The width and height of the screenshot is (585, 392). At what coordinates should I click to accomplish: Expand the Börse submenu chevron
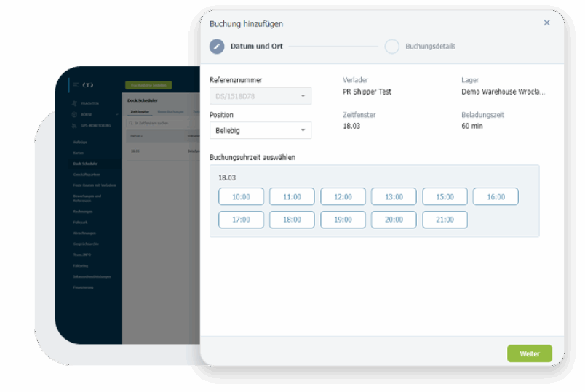point(116,114)
